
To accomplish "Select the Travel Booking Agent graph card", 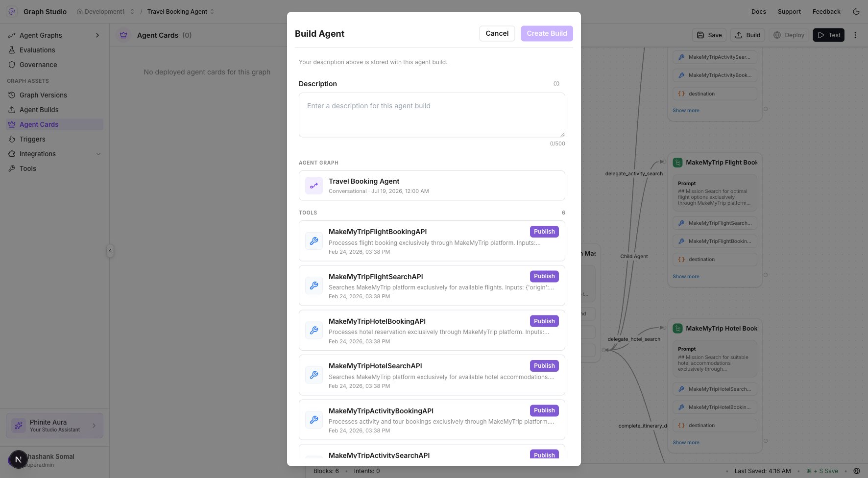I will [x=432, y=186].
